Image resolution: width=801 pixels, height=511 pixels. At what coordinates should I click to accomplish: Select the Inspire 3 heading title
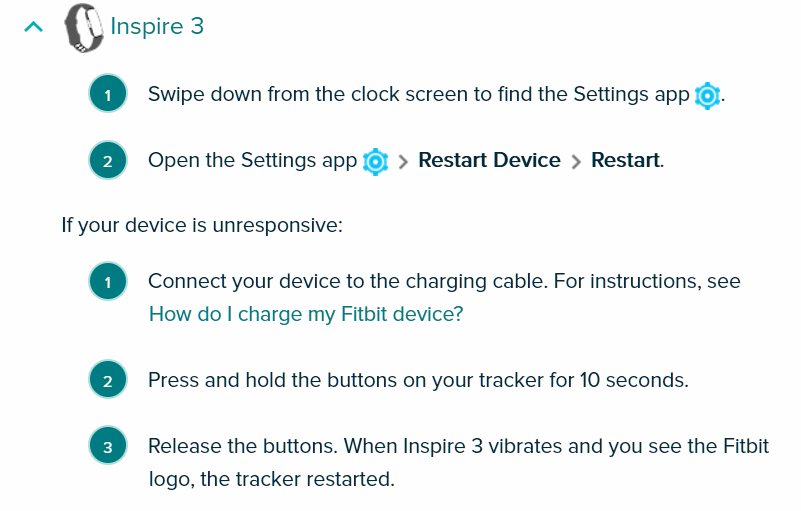click(x=157, y=26)
